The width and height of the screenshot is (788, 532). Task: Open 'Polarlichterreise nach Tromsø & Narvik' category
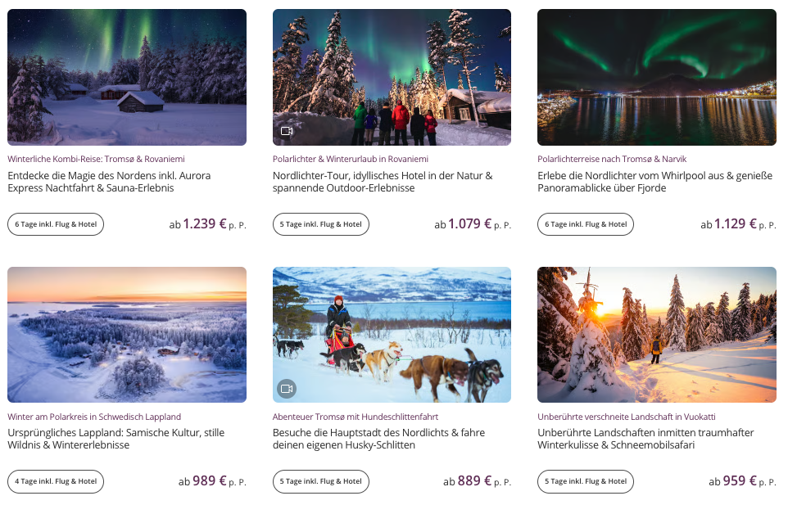point(612,159)
